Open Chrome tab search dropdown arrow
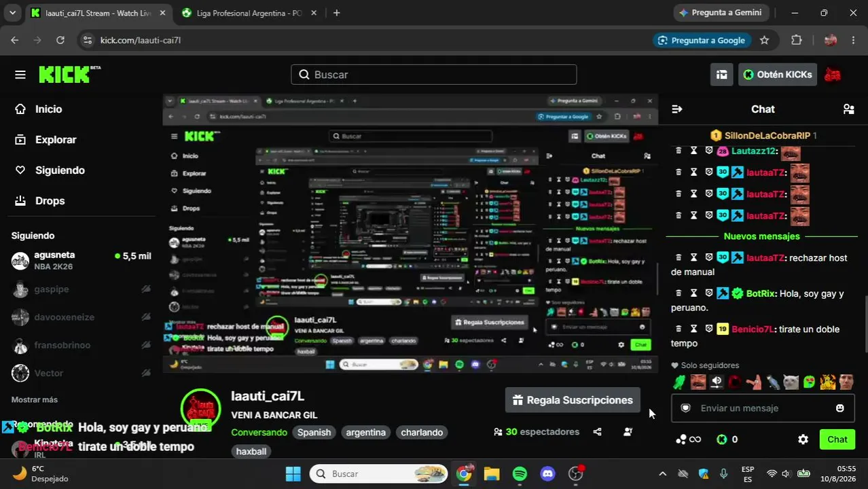This screenshot has width=868, height=489. click(x=12, y=13)
